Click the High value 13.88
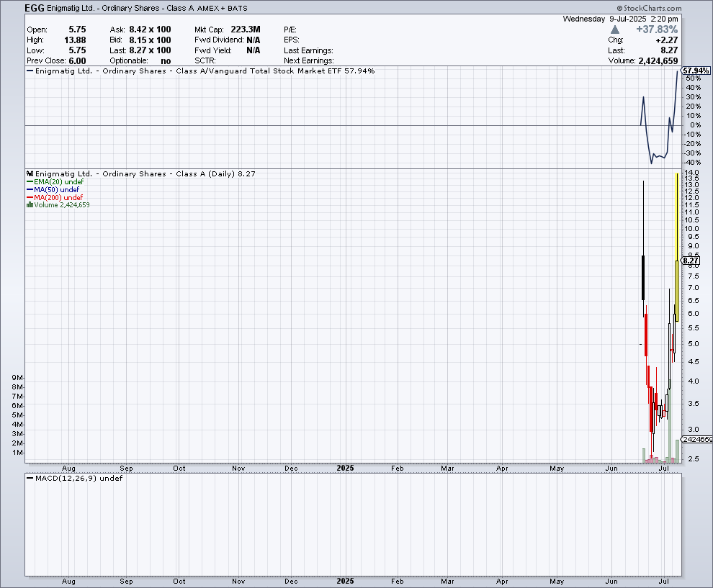Viewport: 713px width, 588px height. pyautogui.click(x=75, y=40)
